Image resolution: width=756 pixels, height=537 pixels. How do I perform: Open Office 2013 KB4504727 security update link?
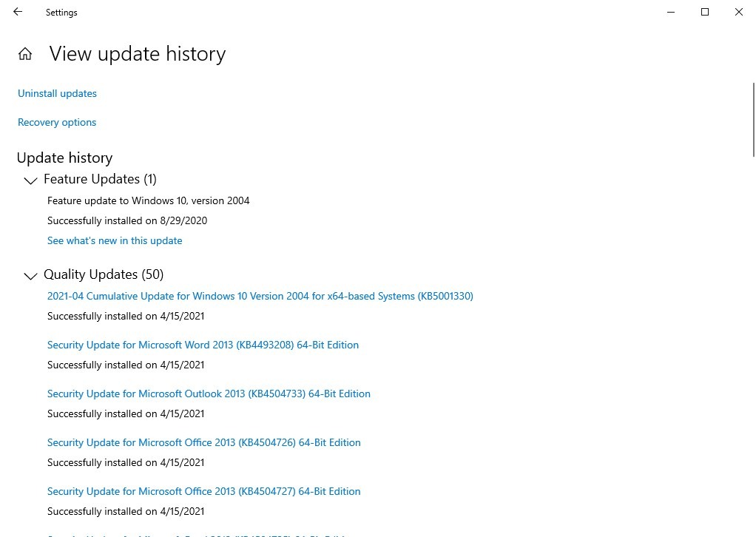[203, 491]
